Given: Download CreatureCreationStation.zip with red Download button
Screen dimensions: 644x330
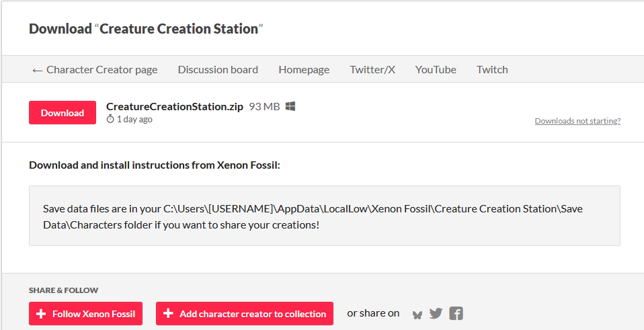Looking at the screenshot, I should tap(63, 113).
